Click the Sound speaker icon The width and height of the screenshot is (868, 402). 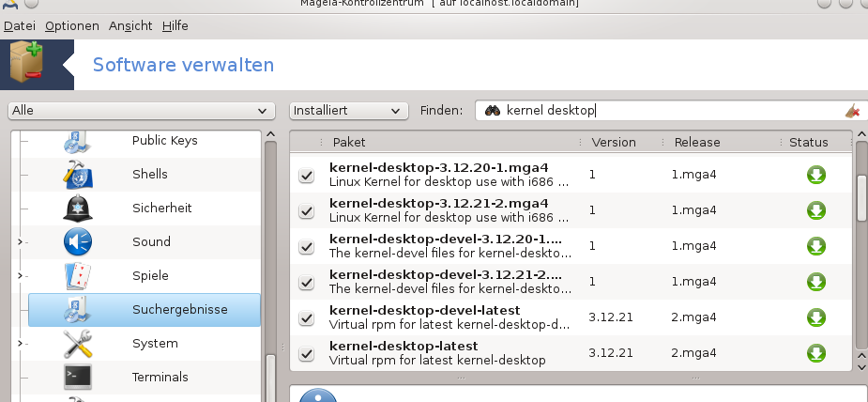tap(78, 242)
